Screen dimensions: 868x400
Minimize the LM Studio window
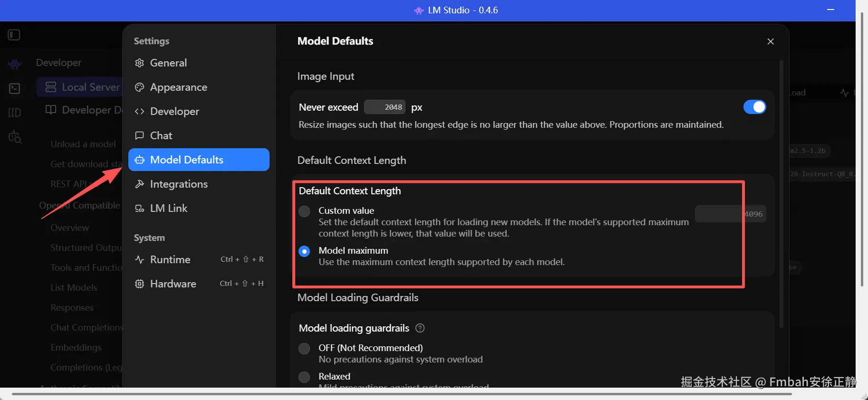pyautogui.click(x=831, y=10)
